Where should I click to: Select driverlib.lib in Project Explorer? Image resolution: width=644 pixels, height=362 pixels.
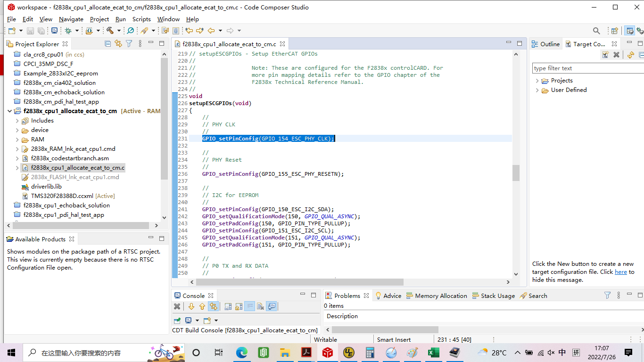click(x=46, y=187)
